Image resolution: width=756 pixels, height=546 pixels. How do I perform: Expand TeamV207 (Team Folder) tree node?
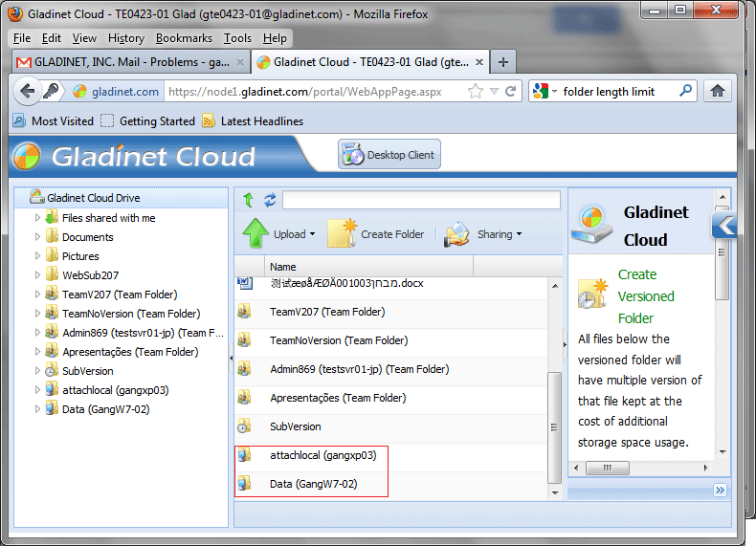pos(37,294)
